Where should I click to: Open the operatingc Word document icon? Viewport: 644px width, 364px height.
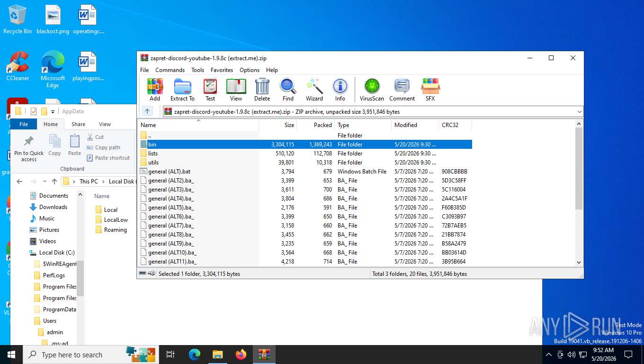pyautogui.click(x=88, y=20)
